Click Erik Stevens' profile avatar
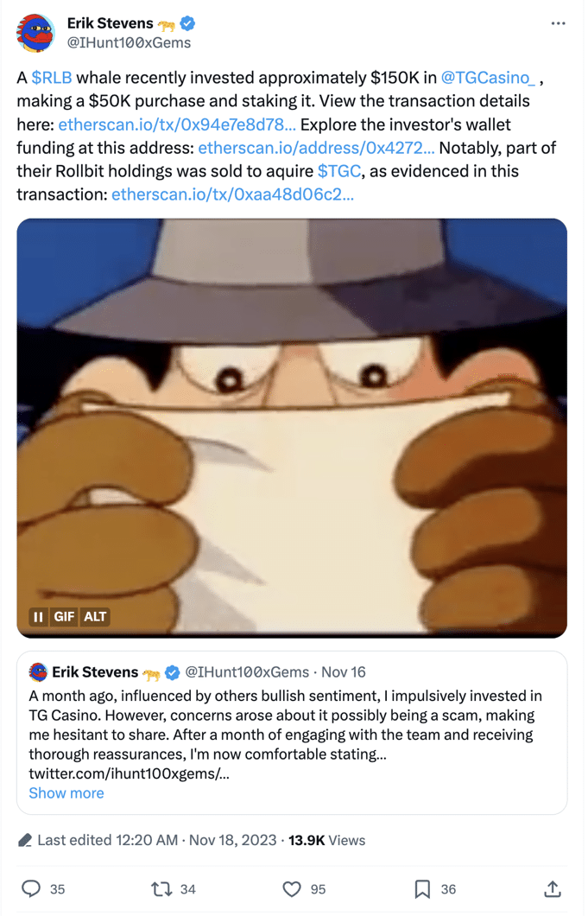 click(35, 33)
